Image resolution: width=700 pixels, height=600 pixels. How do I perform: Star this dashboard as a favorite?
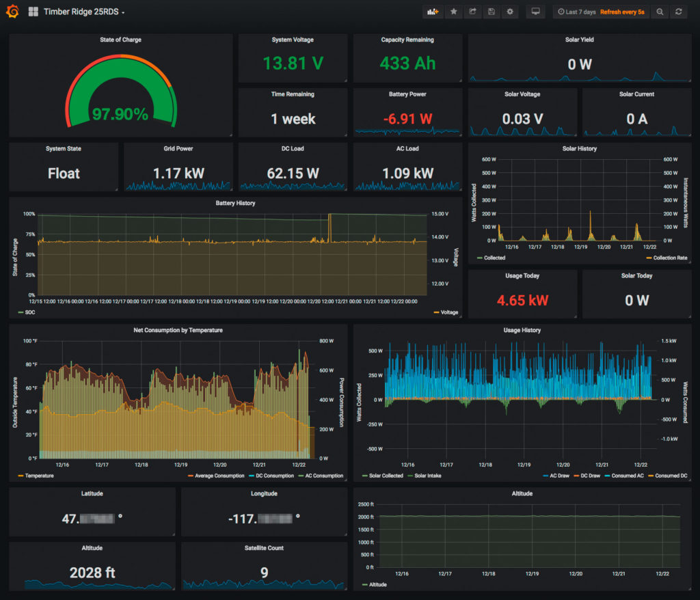[453, 12]
